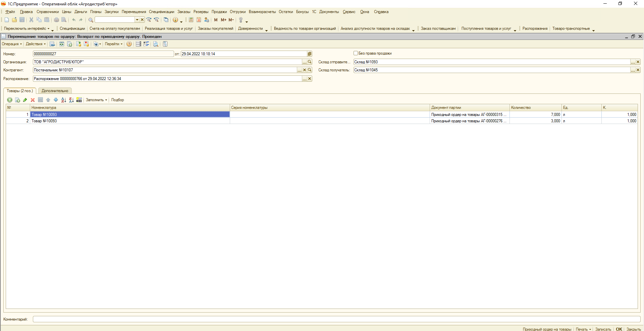Click the help question mark icon
Image resolution: width=644 pixels, height=331 pixels.
129,44
